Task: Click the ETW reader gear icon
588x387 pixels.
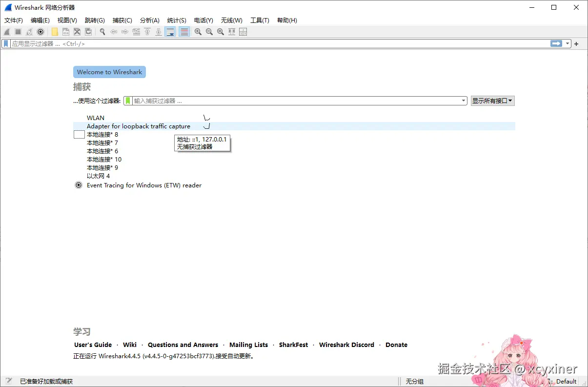Action: (x=79, y=185)
